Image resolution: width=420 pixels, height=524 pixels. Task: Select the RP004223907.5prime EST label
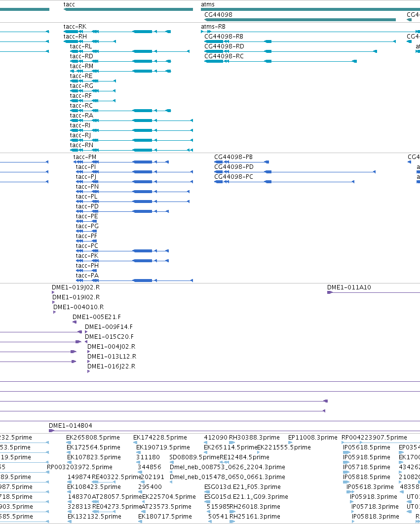click(x=374, y=438)
